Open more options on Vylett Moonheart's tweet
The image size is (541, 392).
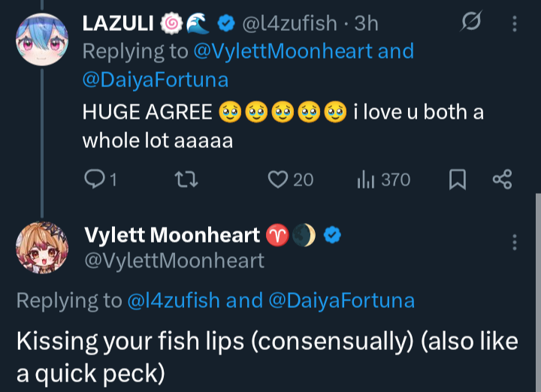click(x=515, y=242)
